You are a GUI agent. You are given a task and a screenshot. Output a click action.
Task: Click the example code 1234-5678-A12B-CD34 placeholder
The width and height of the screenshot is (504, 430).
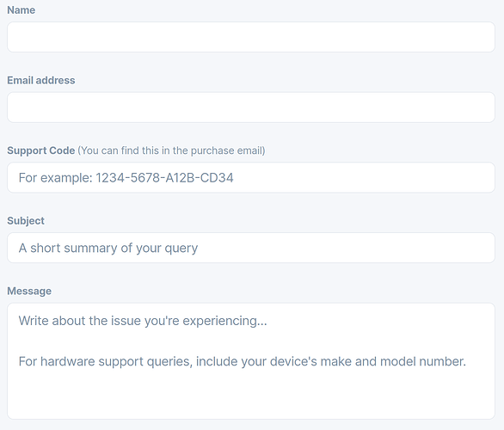[164, 178]
